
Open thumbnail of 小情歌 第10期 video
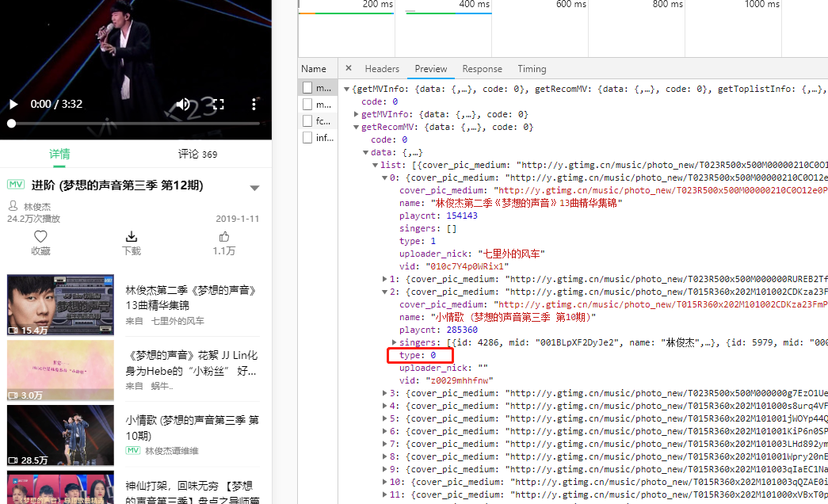pos(61,435)
